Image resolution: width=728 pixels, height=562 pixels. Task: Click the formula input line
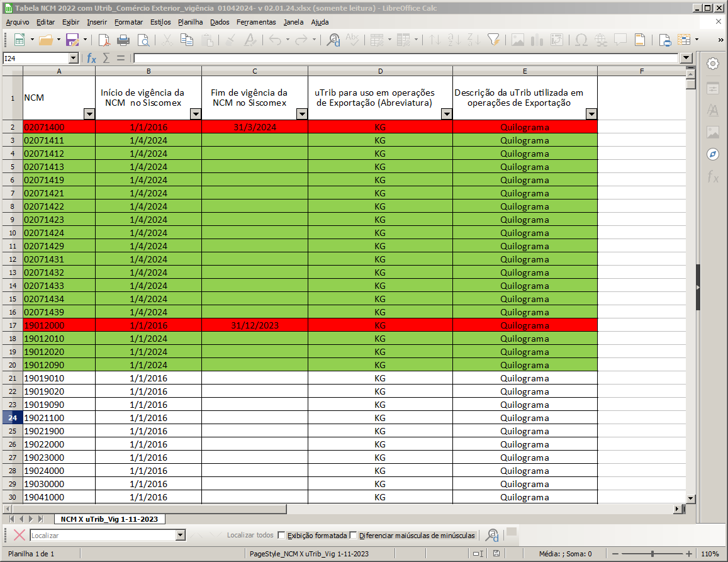pos(406,58)
